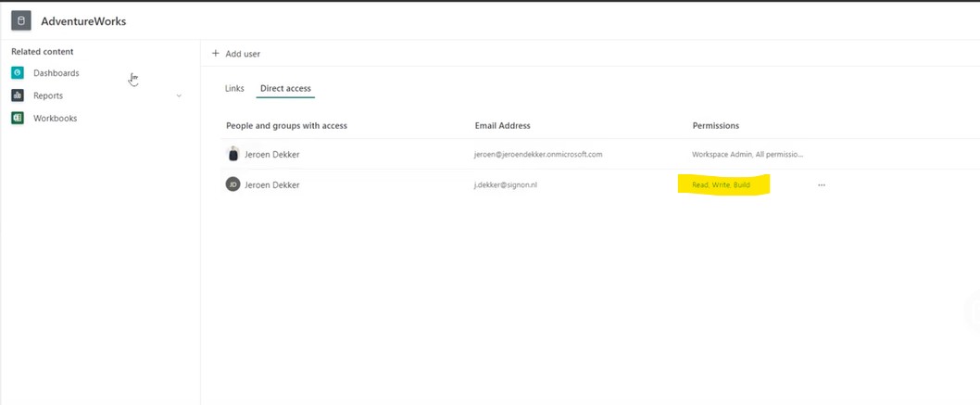Select the Direct access tab
980x405 pixels.
click(x=285, y=89)
